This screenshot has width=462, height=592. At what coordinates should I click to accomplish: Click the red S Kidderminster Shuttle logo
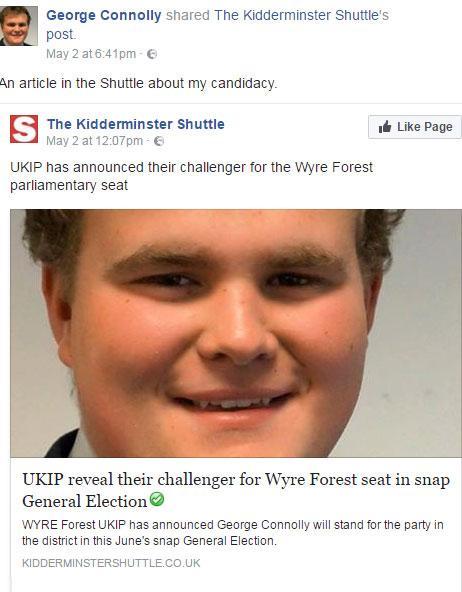click(24, 129)
